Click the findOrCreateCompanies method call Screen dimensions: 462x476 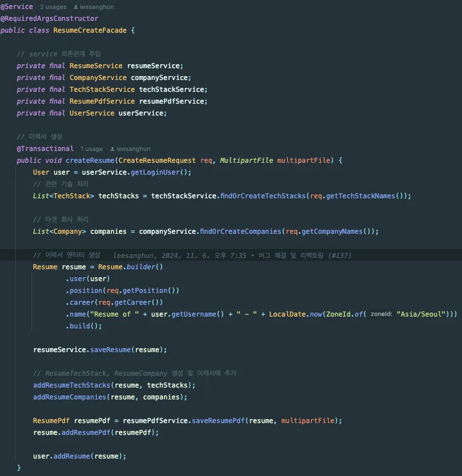(x=240, y=232)
